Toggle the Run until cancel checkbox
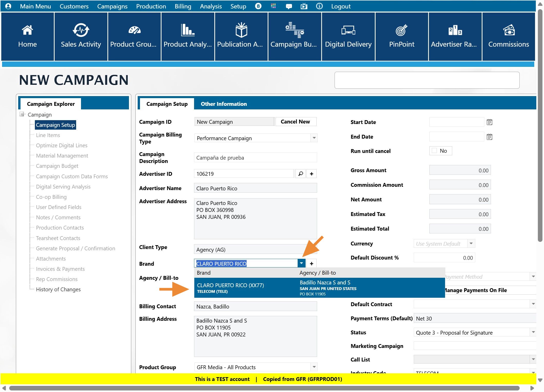This screenshot has width=544, height=392. (x=434, y=151)
